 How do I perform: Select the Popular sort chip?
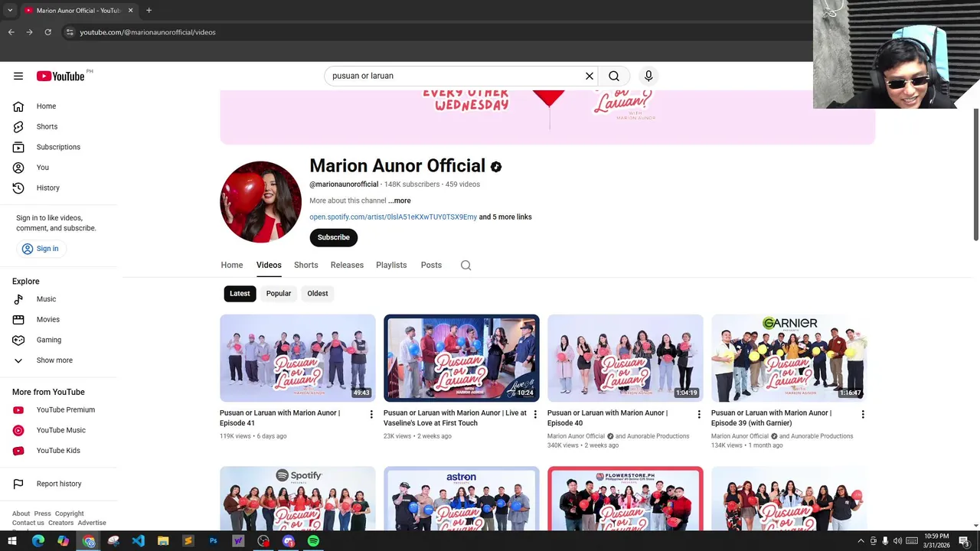(x=279, y=293)
